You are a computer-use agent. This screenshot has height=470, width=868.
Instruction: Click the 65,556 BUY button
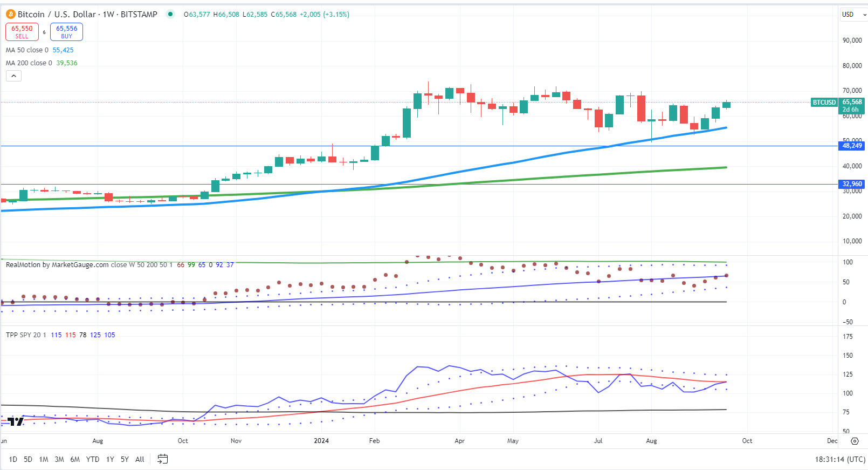tap(66, 32)
